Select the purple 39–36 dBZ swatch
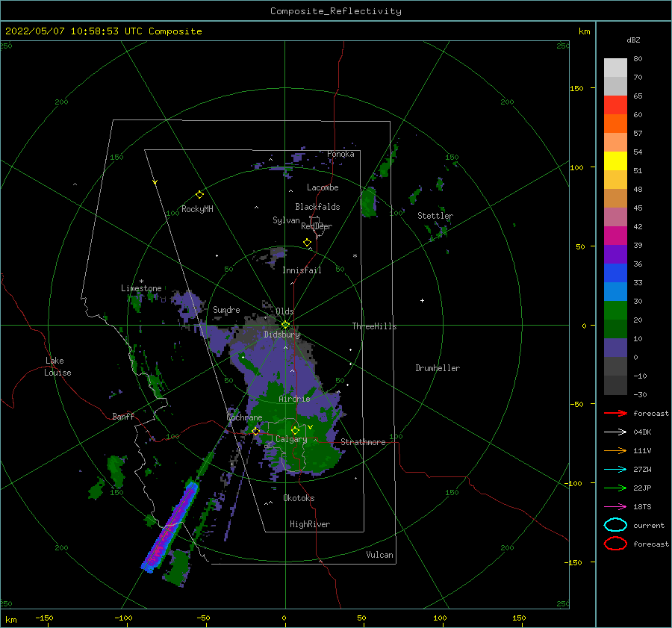 tap(615, 255)
